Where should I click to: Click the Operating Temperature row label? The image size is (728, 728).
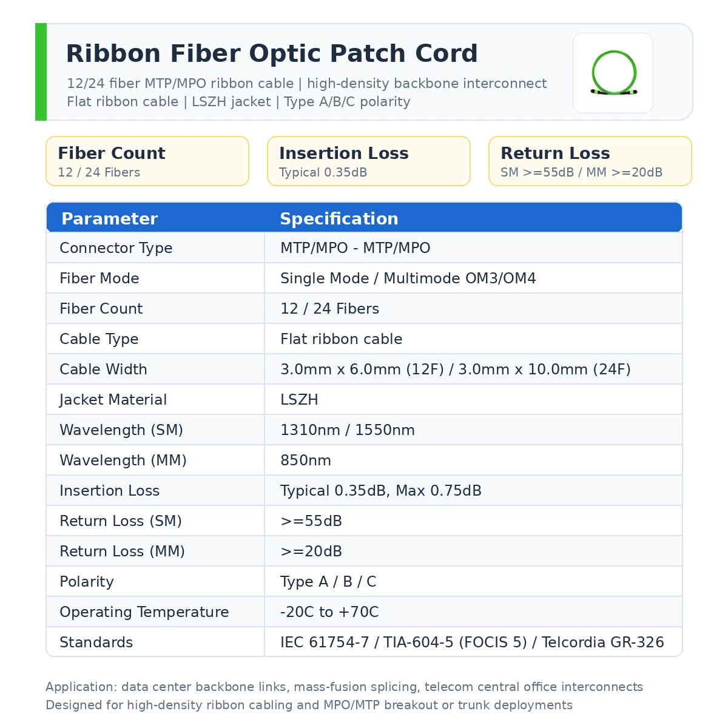point(144,612)
